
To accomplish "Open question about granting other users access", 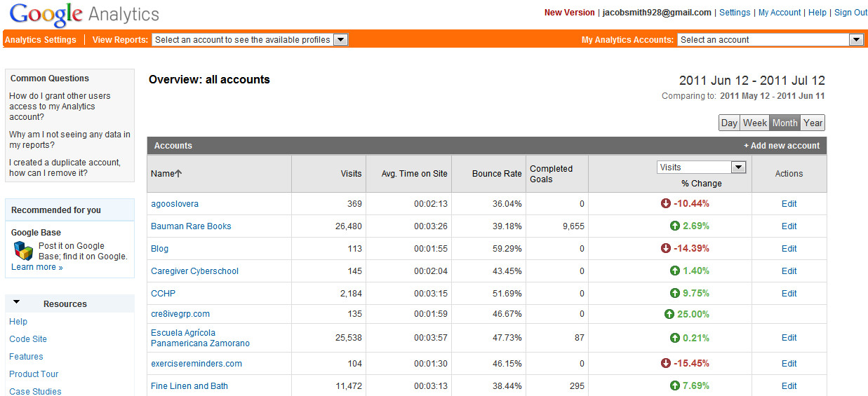I will pos(60,107).
